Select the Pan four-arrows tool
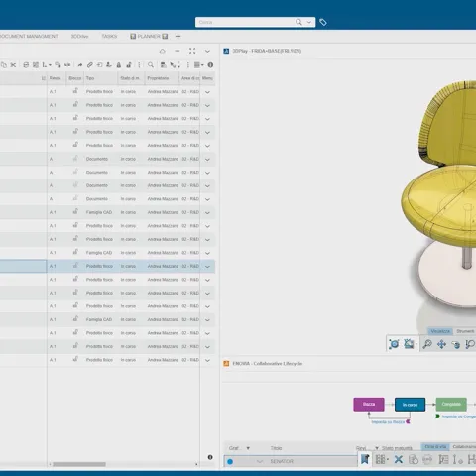The width and height of the screenshot is (476, 476). pyautogui.click(x=441, y=344)
